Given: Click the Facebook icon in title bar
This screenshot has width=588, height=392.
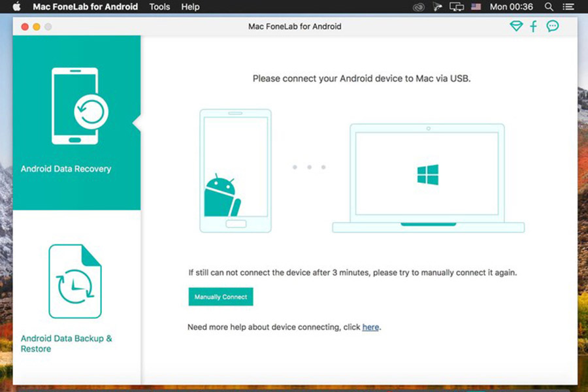Looking at the screenshot, I should 533,26.
